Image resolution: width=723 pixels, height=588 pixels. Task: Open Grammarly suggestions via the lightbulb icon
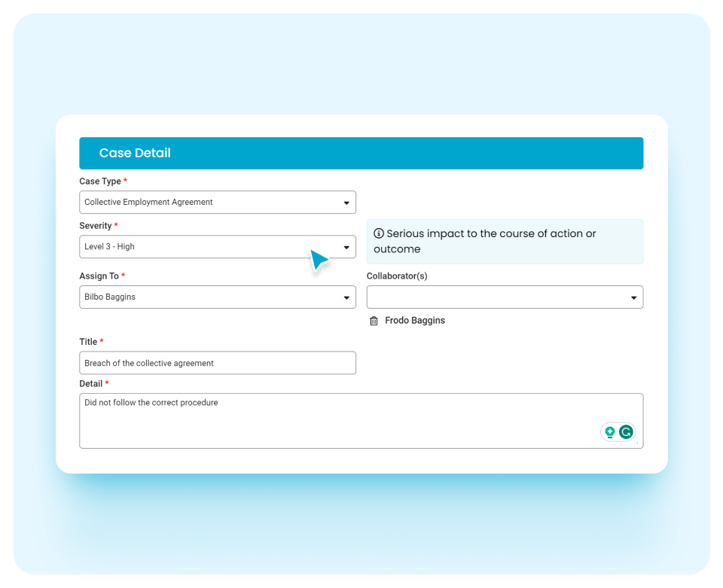[x=609, y=431]
